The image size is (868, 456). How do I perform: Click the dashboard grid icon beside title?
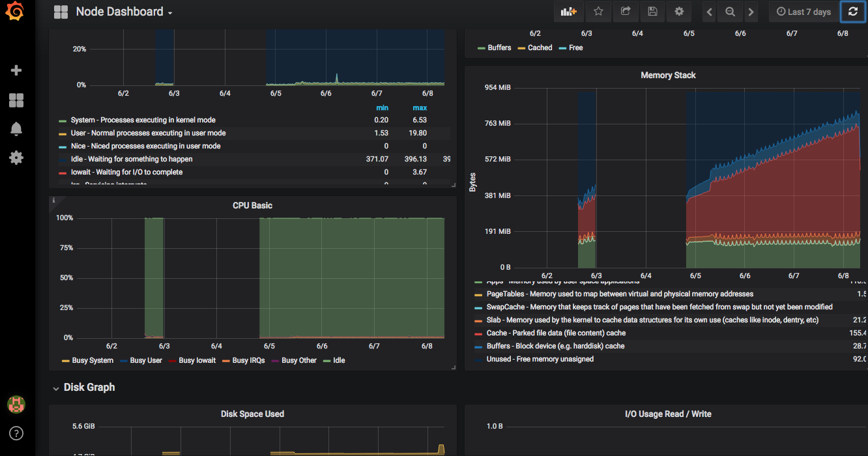click(61, 12)
